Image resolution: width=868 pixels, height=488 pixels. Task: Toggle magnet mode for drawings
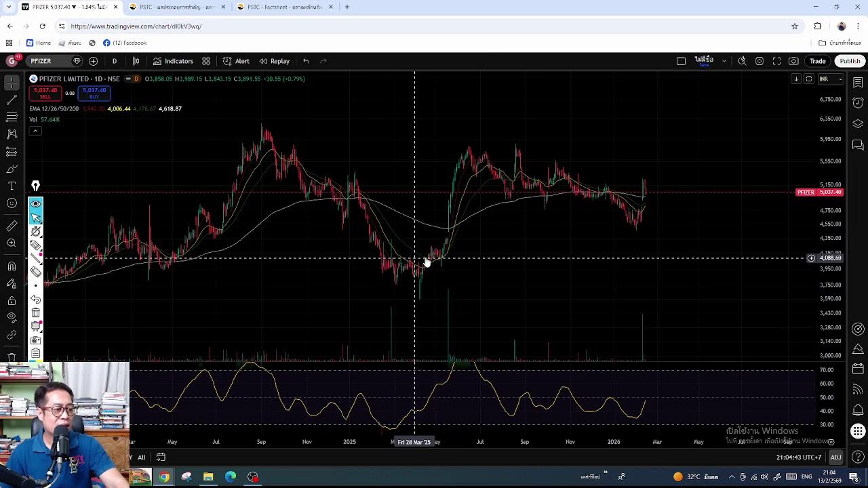click(12, 266)
